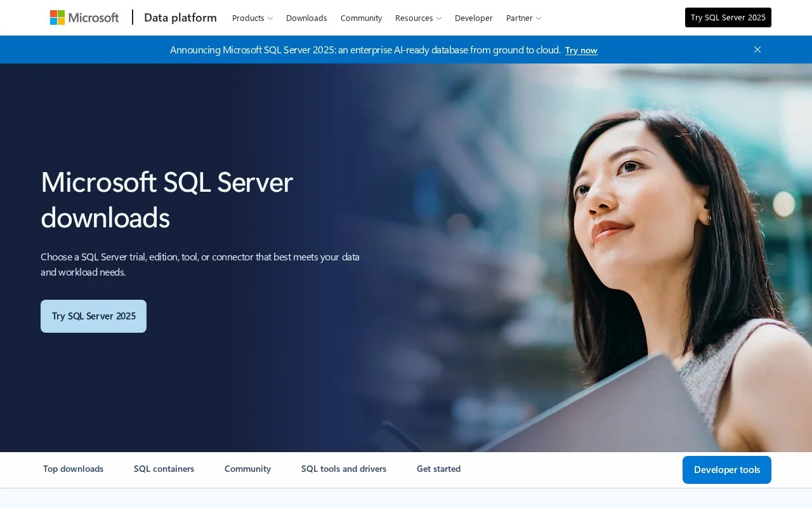Expand the Resources dropdown menu
The width and height of the screenshot is (812, 508).
[418, 18]
